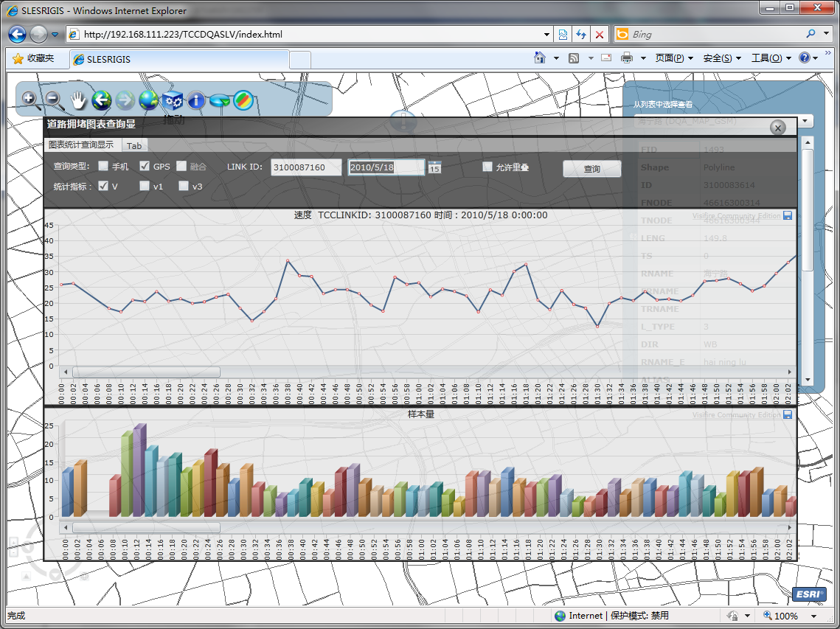The width and height of the screenshot is (840, 629).
Task: Uncheck the GPS query type checkbox
Action: pyautogui.click(x=145, y=167)
